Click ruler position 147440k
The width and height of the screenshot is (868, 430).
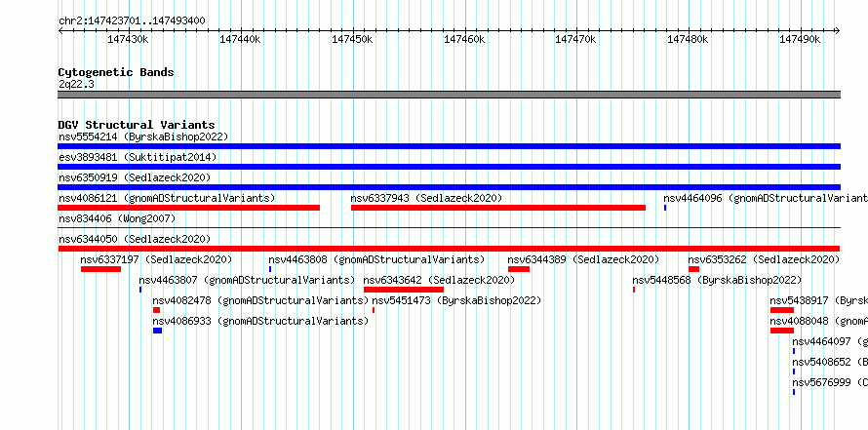tap(240, 39)
